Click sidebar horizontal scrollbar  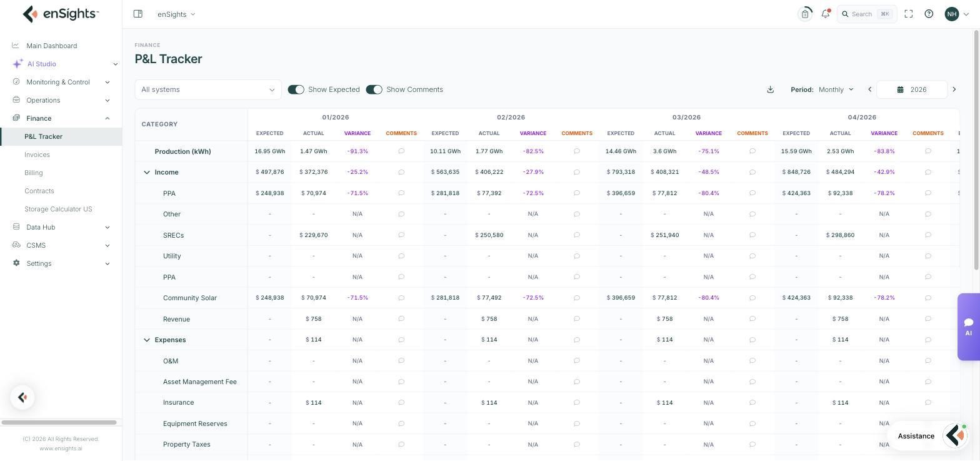[x=59, y=422]
